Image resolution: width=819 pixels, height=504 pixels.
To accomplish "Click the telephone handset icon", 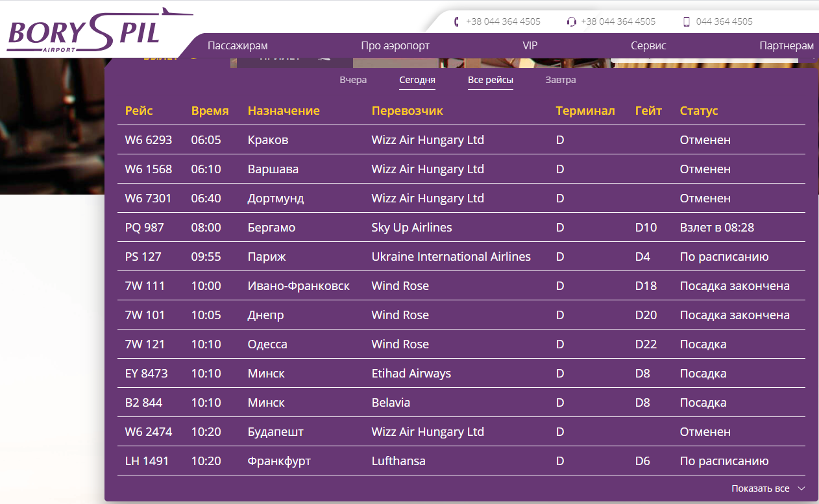I will [458, 21].
